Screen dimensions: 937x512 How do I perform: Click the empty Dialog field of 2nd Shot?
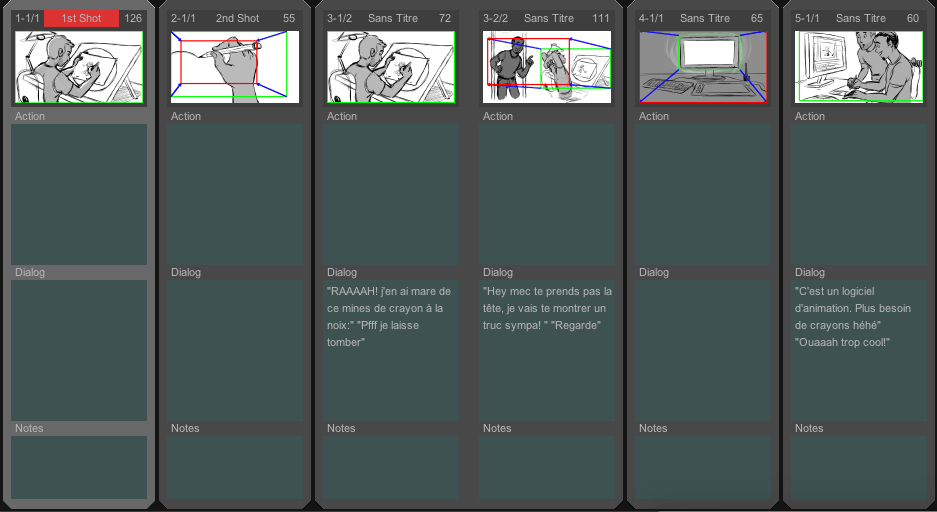tap(235, 350)
